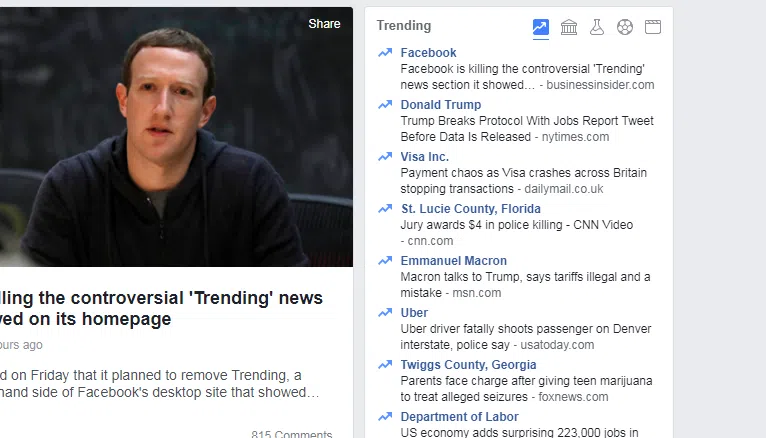View the 815 Comments on the article
766x438 pixels.
[291, 434]
